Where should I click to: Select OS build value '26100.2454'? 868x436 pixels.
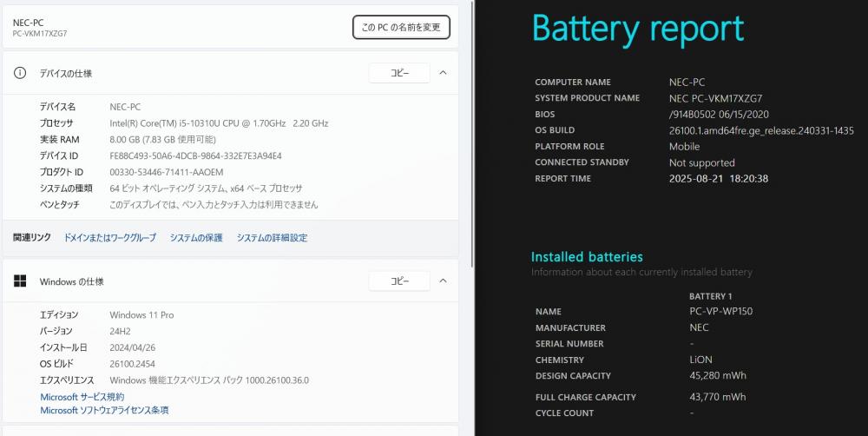click(132, 364)
